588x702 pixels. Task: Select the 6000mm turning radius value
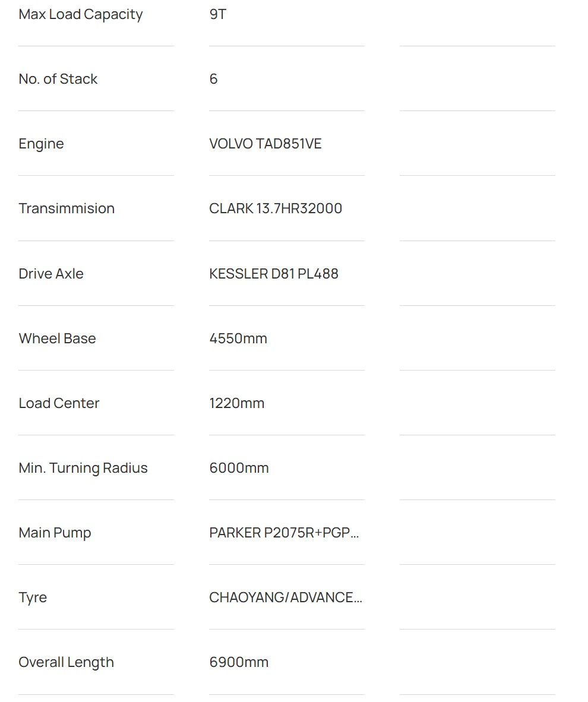[239, 468]
